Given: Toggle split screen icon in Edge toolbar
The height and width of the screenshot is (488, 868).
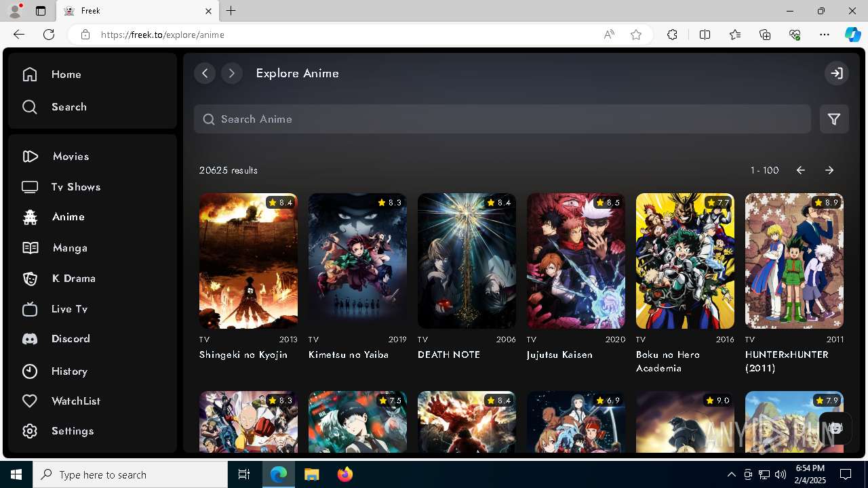Looking at the screenshot, I should [x=705, y=35].
